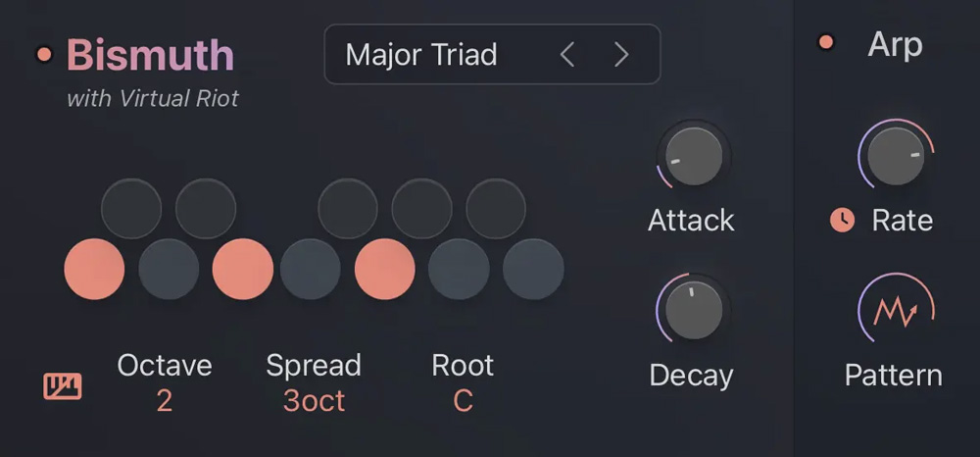Click the keyboard icon beside Octave
980x457 pixels.
click(63, 386)
